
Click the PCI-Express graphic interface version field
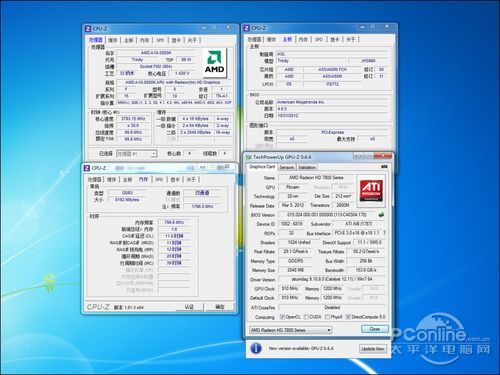[332, 132]
